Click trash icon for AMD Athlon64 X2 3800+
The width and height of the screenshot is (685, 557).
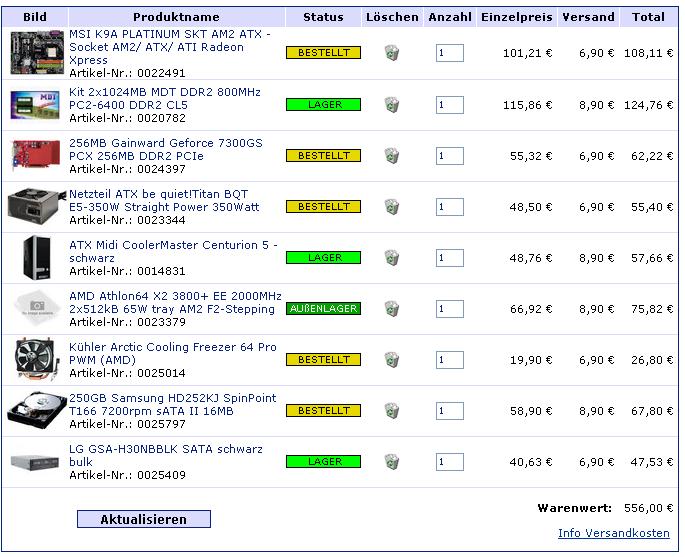(392, 309)
